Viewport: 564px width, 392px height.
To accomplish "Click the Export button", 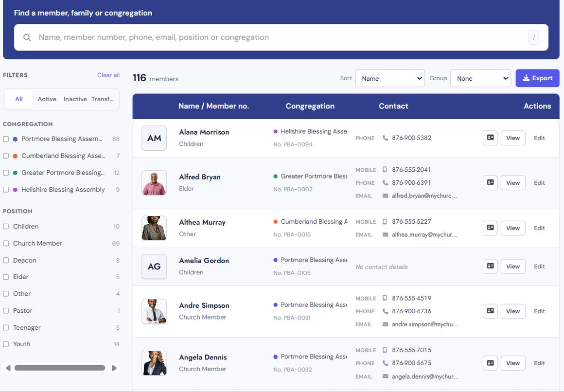I will [537, 78].
